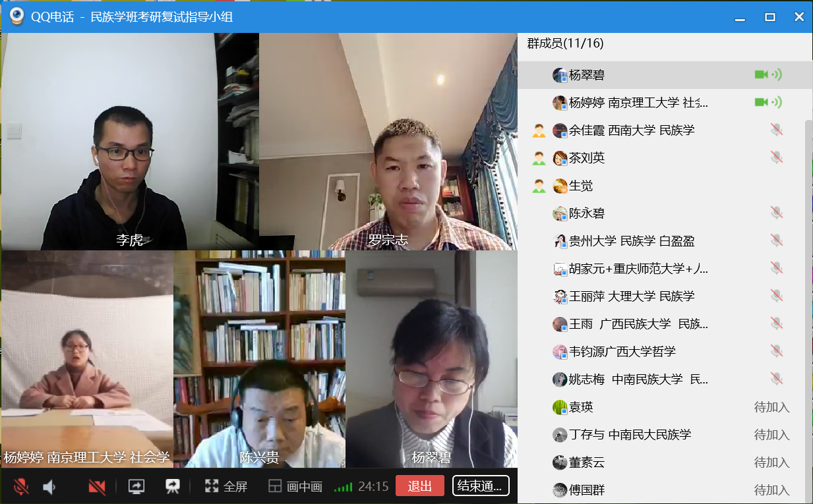This screenshot has width=813, height=504.
Task: Click the speaker volume icon
Action: 49,487
